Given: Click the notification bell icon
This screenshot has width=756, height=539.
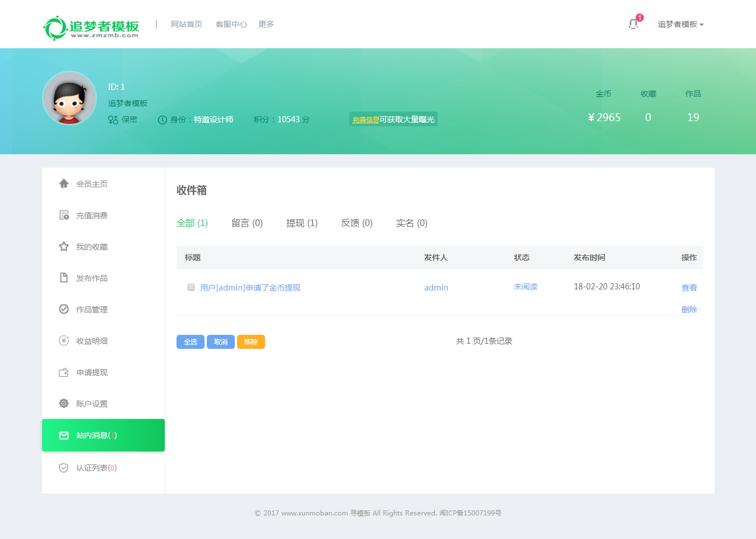Looking at the screenshot, I should (633, 24).
